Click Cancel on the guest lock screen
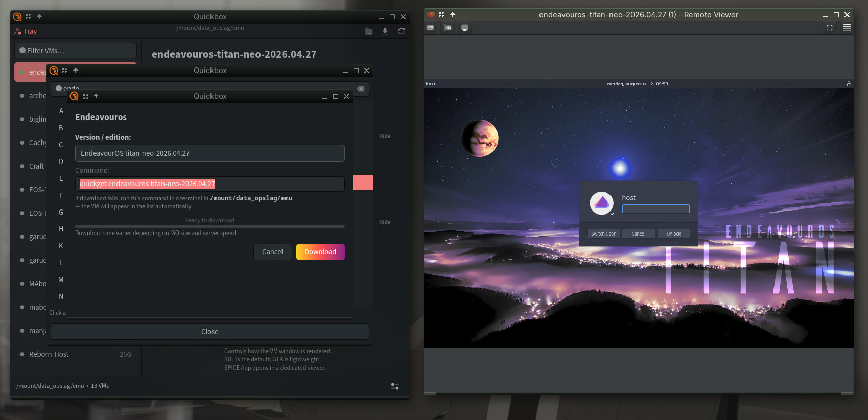868x420 pixels. (x=638, y=234)
